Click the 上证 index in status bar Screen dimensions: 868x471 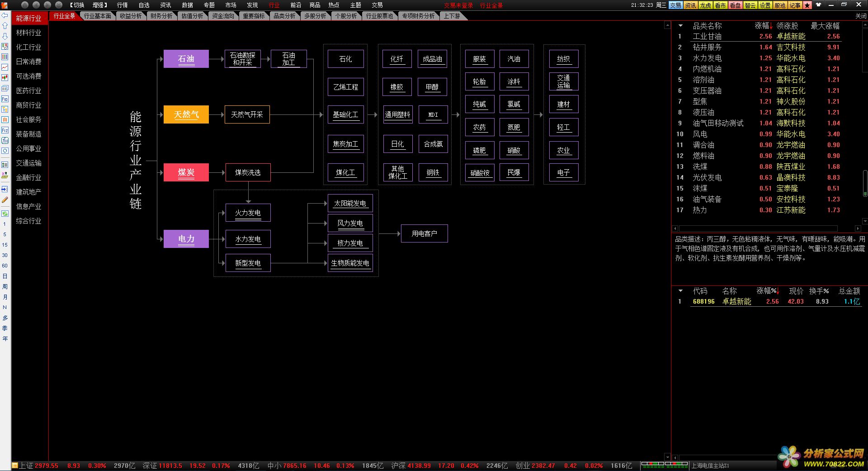point(27,466)
